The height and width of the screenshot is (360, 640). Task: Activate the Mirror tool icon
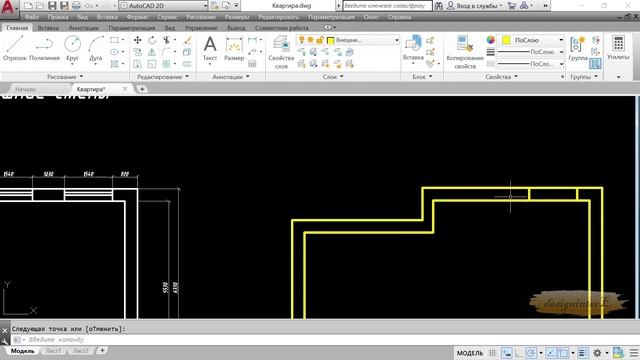152,52
